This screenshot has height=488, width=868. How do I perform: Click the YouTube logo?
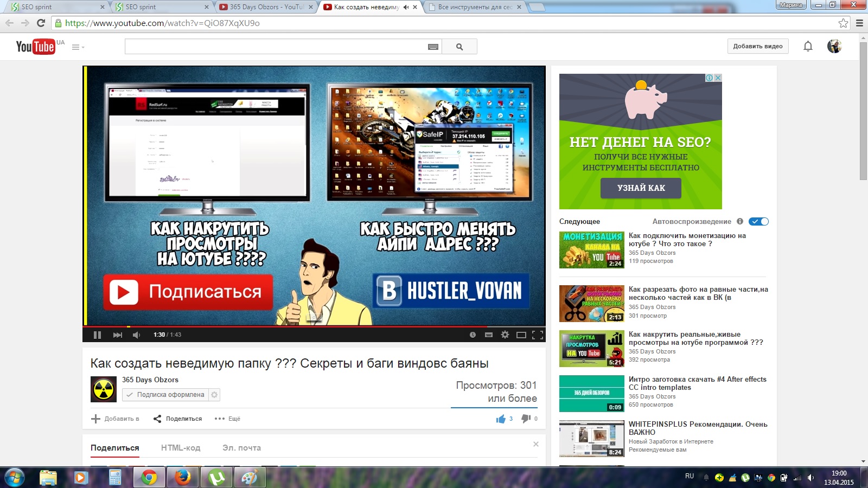[36, 47]
